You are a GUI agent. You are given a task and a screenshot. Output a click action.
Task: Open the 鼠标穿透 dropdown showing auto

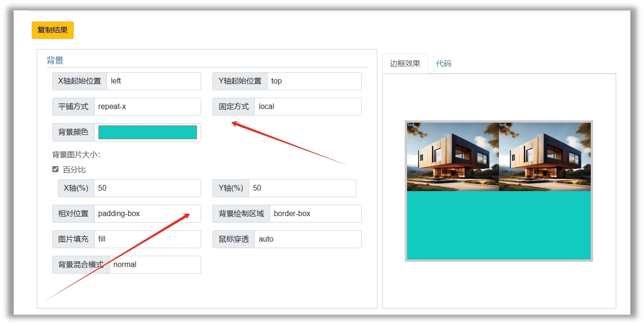click(308, 239)
